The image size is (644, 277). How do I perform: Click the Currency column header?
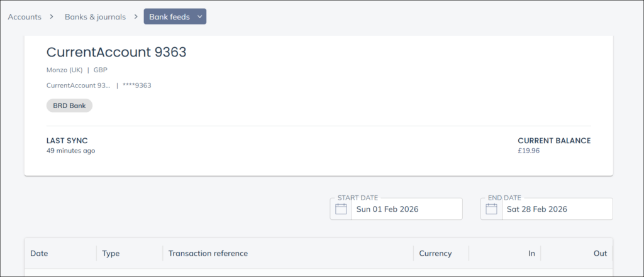click(435, 254)
